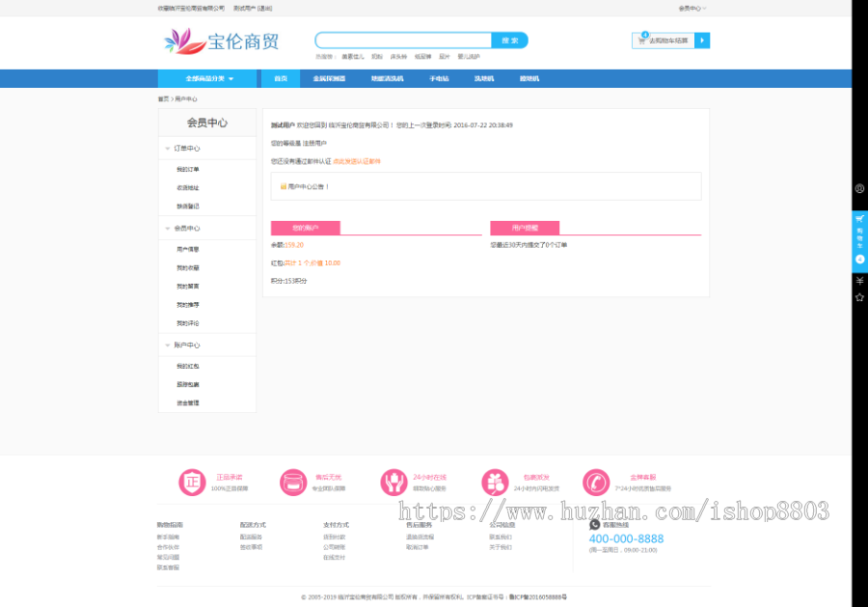Open the 金属探测器 navigation item
This screenshot has width=868, height=607.
(329, 78)
